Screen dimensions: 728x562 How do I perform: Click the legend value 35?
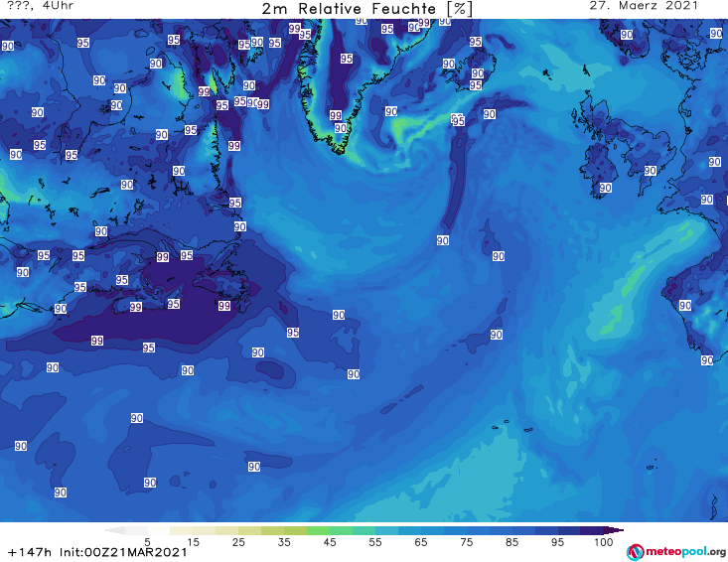click(284, 542)
